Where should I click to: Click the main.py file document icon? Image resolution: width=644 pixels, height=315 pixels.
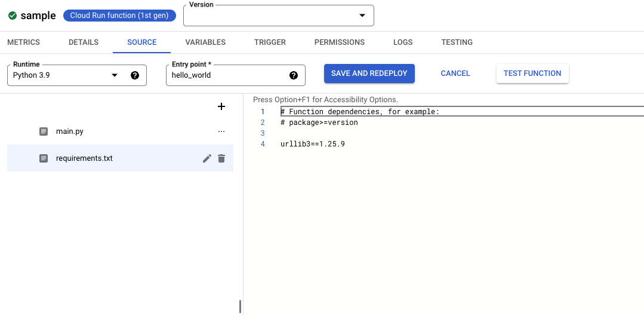tap(44, 131)
